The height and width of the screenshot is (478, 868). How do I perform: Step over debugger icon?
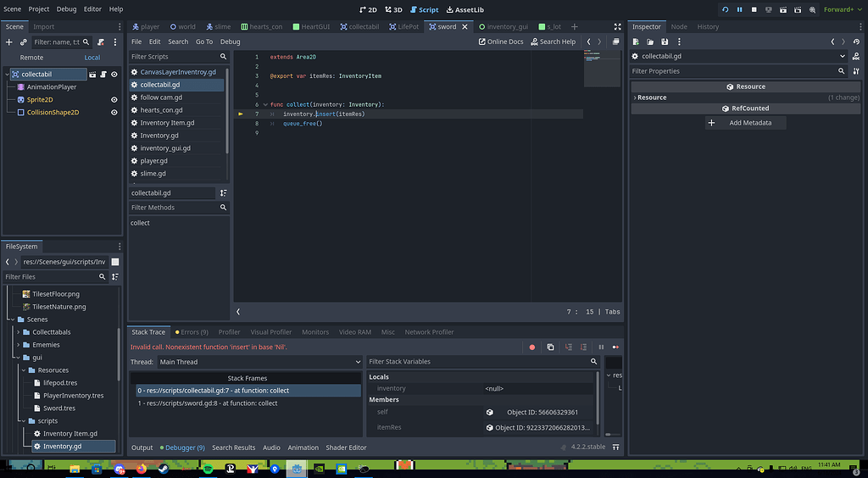[583, 347]
